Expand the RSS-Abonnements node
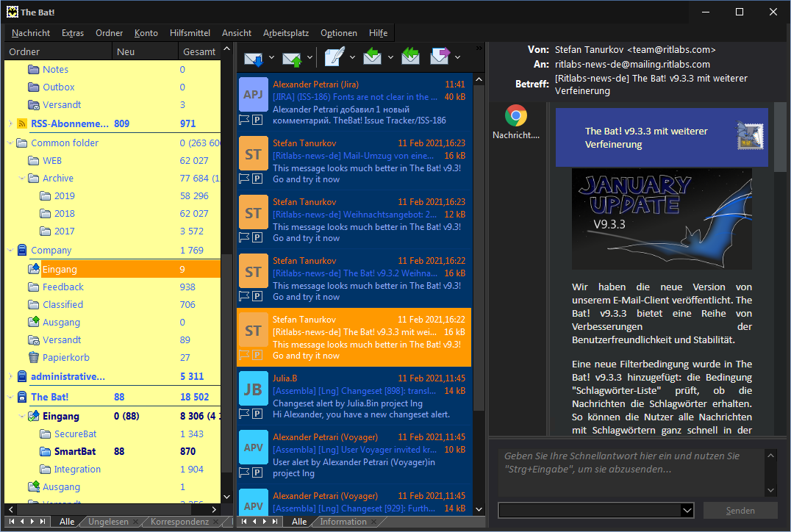The height and width of the screenshot is (532, 791). pos(10,123)
